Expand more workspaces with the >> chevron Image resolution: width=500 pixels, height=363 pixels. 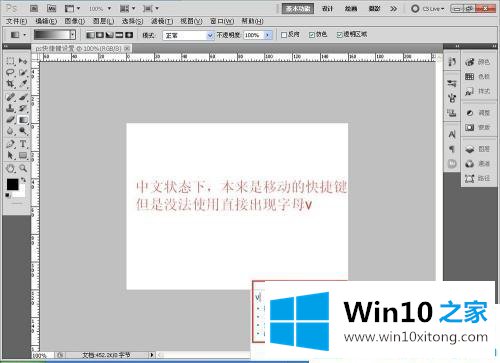[x=394, y=9]
